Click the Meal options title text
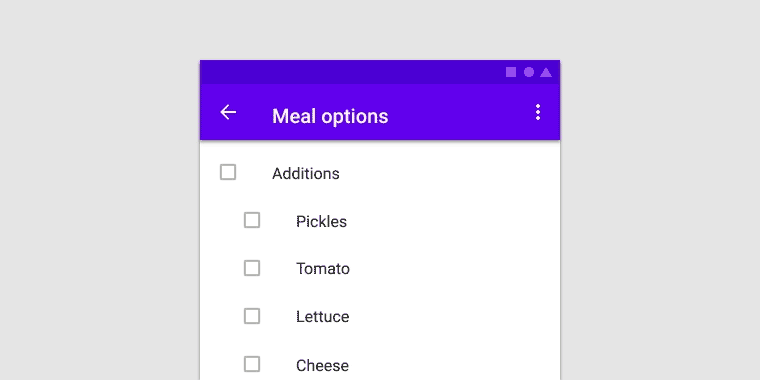The width and height of the screenshot is (760, 380). [x=330, y=116]
